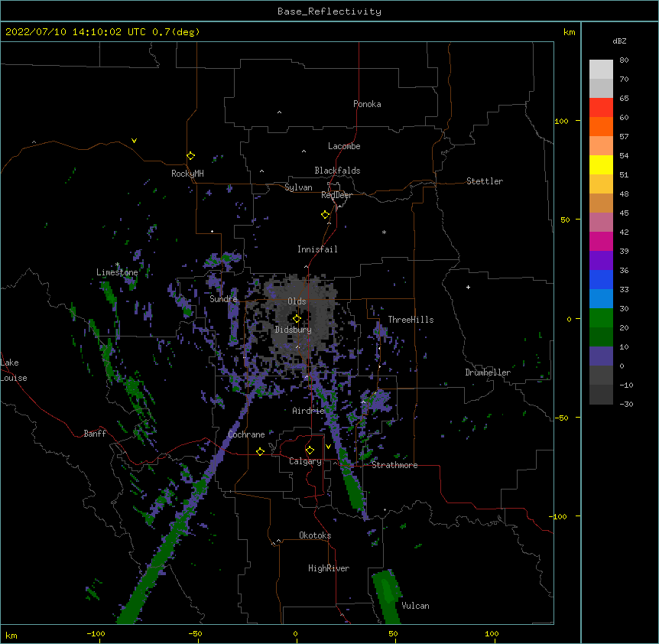Click the Lacombe city label
Image resolution: width=659 pixels, height=644 pixels.
click(x=344, y=146)
